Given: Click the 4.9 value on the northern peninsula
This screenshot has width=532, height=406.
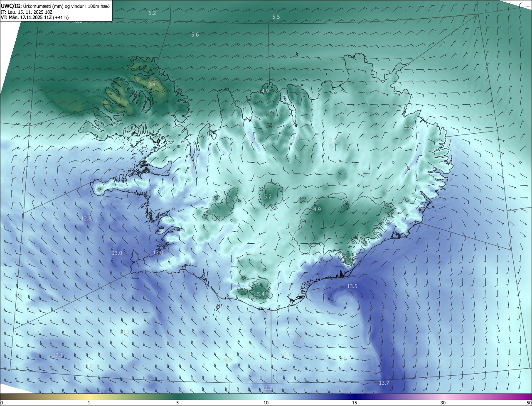Looking at the screenshot, I should point(265,91).
